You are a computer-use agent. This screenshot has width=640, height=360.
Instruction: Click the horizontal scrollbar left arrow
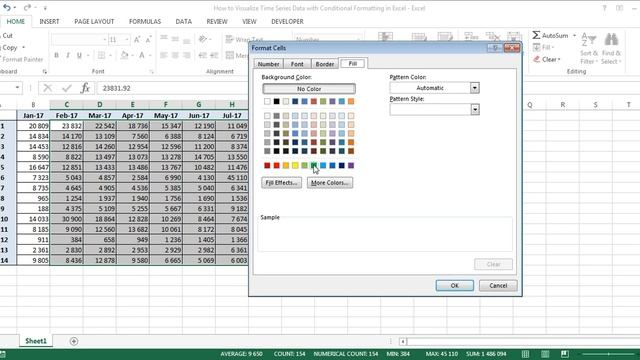pos(403,342)
